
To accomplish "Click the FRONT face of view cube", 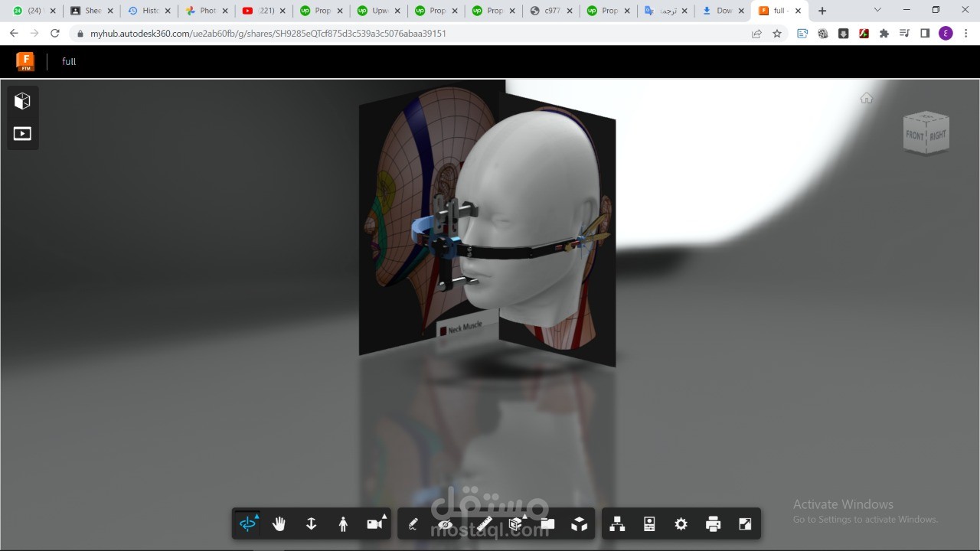I will click(916, 136).
